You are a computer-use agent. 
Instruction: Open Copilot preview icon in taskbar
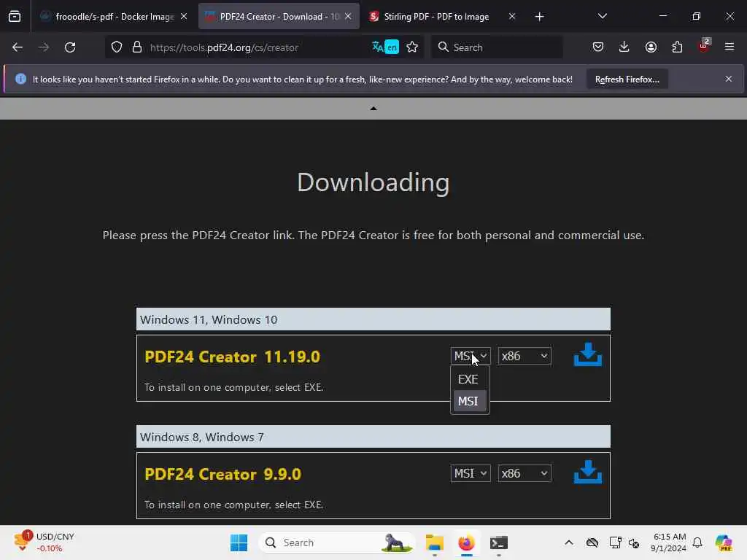pyautogui.click(x=724, y=542)
